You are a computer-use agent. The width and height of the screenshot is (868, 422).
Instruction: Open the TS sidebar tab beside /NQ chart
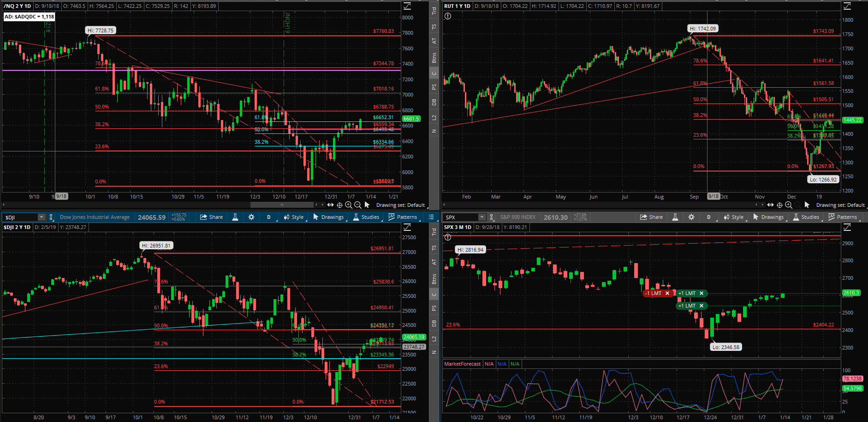pyautogui.click(x=434, y=27)
